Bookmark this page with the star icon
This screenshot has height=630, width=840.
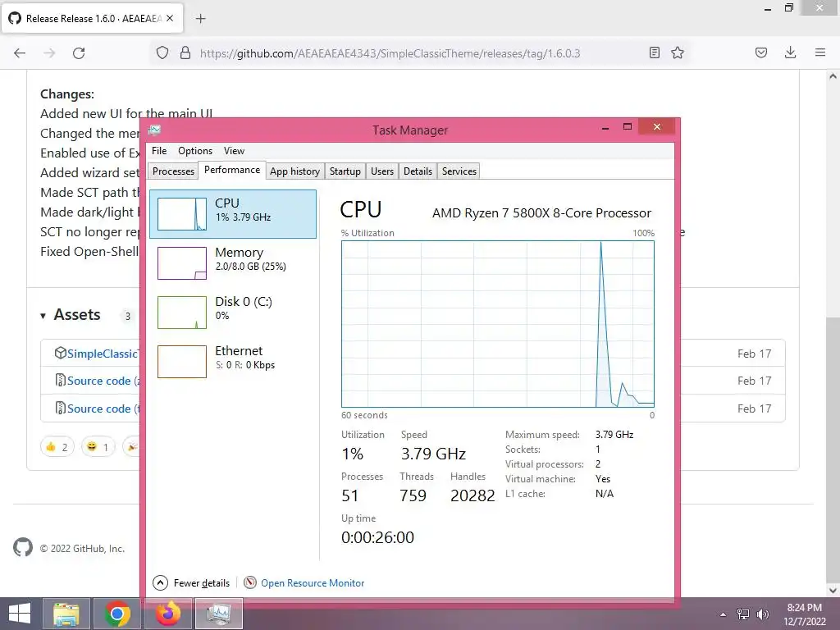coord(678,52)
